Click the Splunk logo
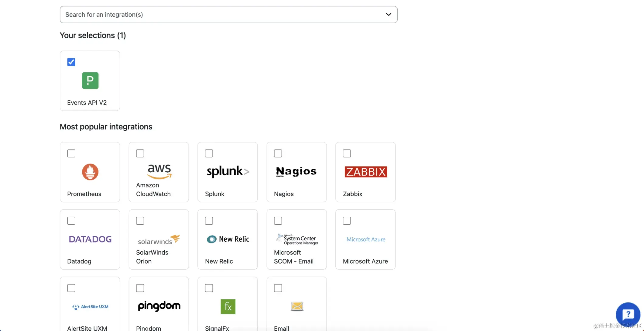644x331 pixels. [228, 171]
